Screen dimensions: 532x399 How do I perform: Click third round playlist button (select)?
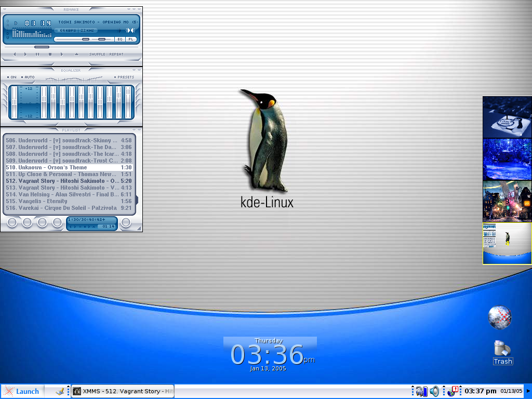coord(42,222)
